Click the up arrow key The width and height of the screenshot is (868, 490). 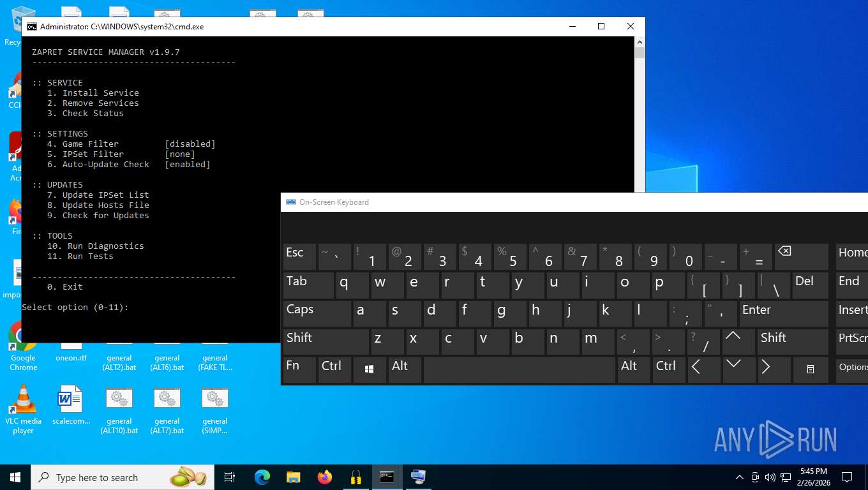(738, 342)
